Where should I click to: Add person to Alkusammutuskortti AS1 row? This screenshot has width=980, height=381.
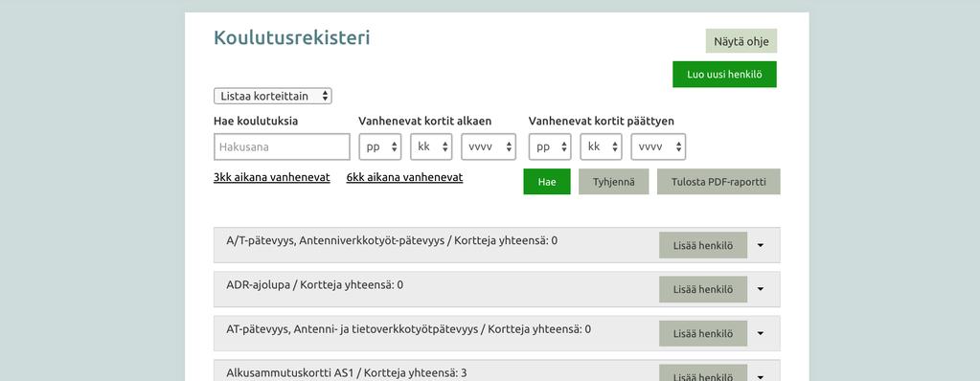tap(703, 373)
